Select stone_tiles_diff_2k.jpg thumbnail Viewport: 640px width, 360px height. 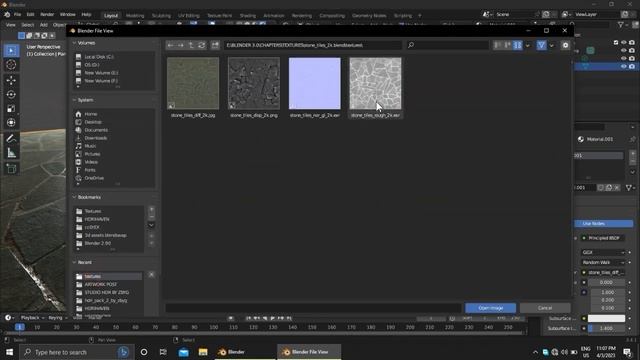(193, 84)
